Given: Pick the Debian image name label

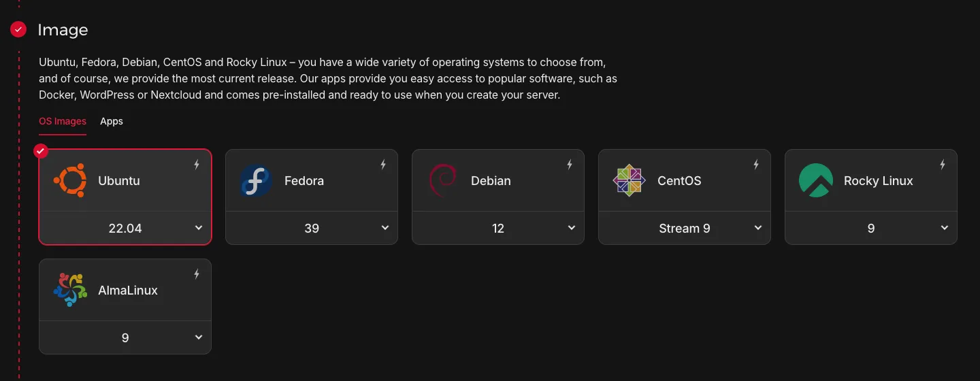Looking at the screenshot, I should click(x=491, y=181).
